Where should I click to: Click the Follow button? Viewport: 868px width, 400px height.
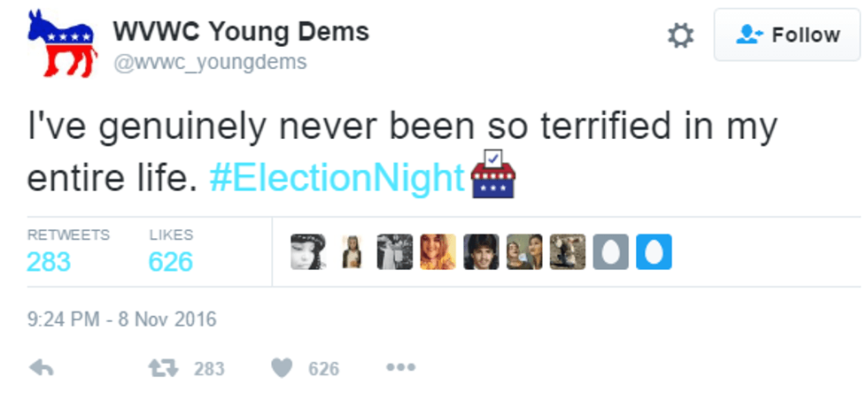coord(790,35)
